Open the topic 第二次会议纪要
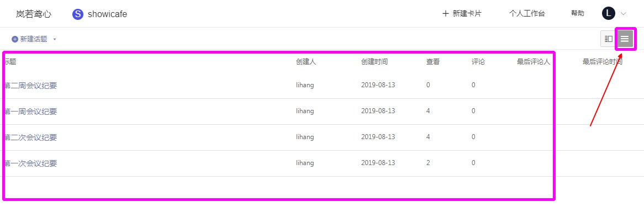The height and width of the screenshot is (212, 644). point(30,137)
